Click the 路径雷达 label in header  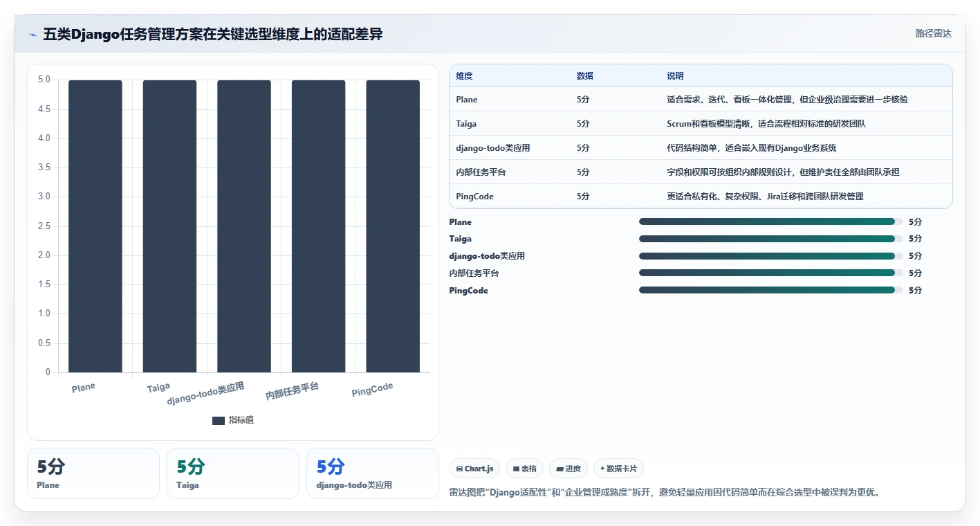(933, 33)
